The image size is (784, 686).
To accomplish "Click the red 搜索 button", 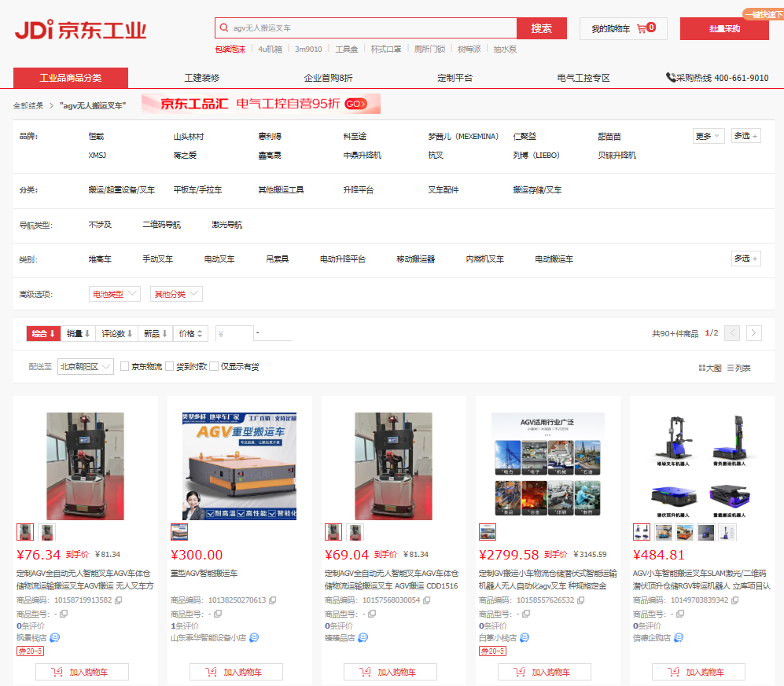I will 542,28.
